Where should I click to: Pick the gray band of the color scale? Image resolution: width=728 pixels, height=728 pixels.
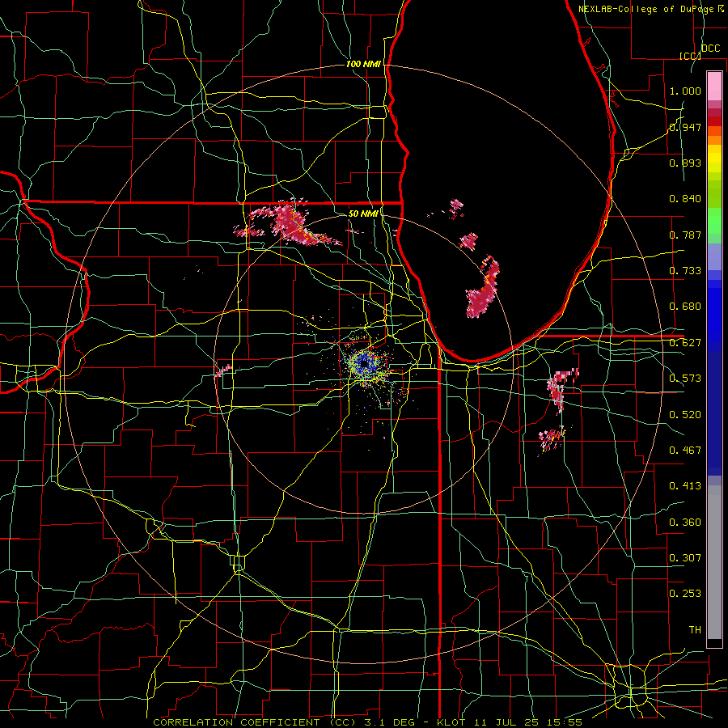point(714,562)
